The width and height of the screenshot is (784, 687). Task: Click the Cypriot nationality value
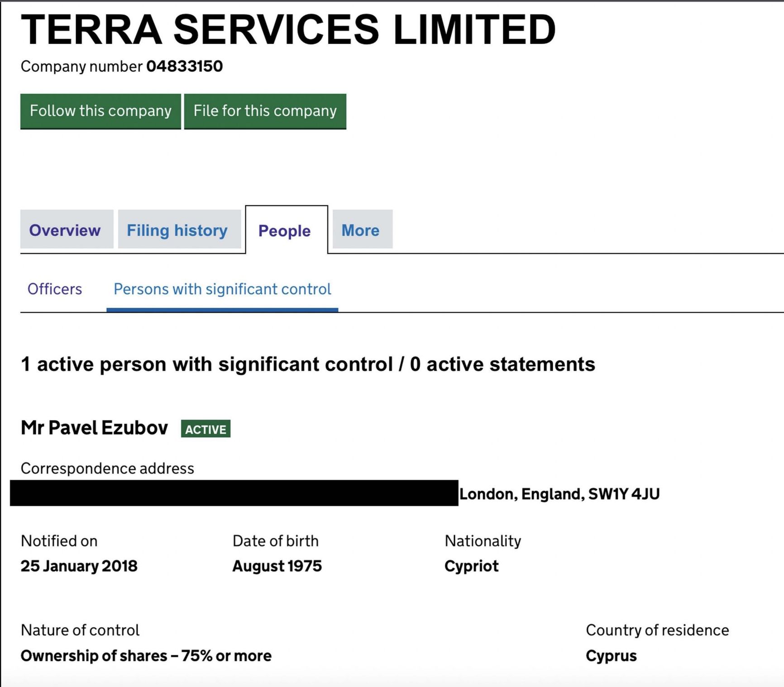point(471,566)
